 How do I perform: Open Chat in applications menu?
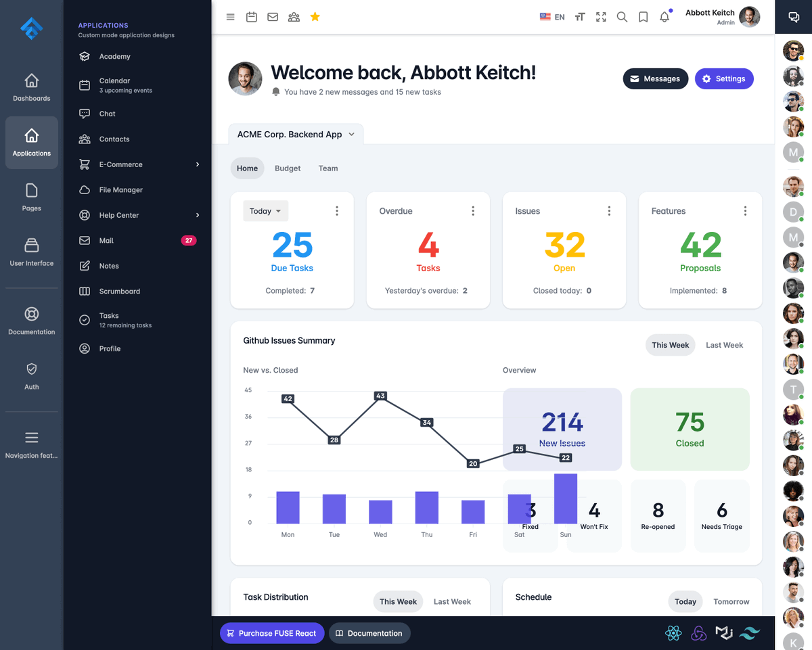pyautogui.click(x=139, y=114)
